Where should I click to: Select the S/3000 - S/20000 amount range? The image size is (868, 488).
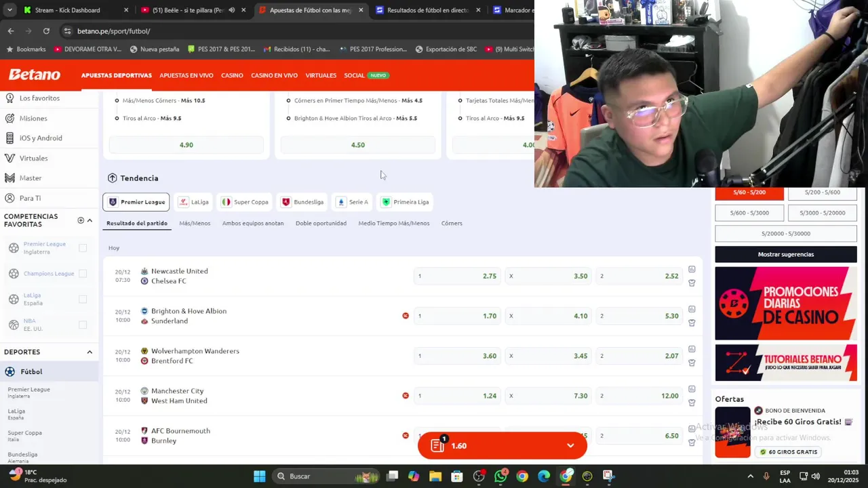click(x=822, y=213)
